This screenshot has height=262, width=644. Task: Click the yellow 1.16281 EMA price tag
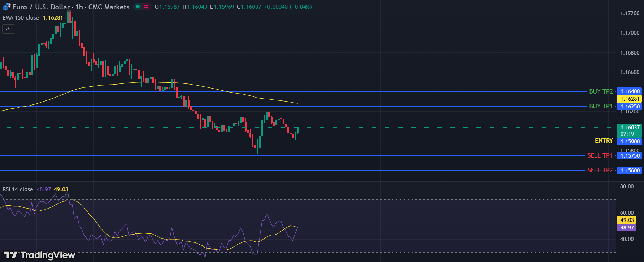[x=630, y=99]
